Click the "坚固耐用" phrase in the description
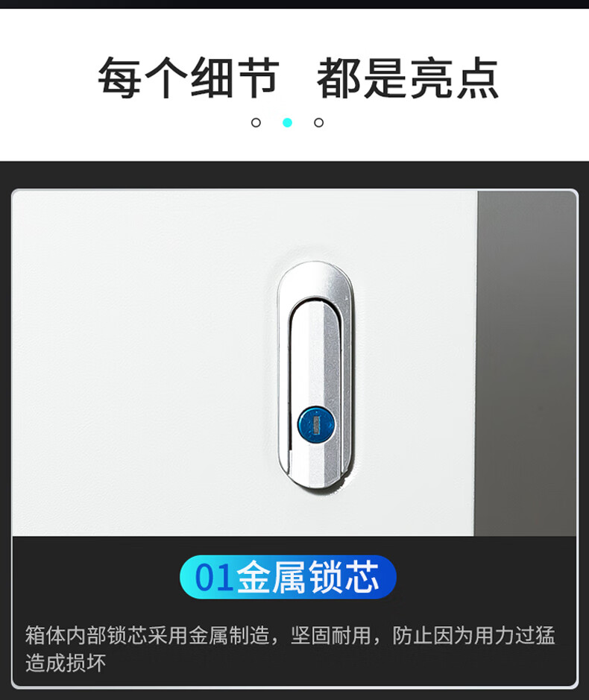The width and height of the screenshot is (589, 700). [x=331, y=635]
